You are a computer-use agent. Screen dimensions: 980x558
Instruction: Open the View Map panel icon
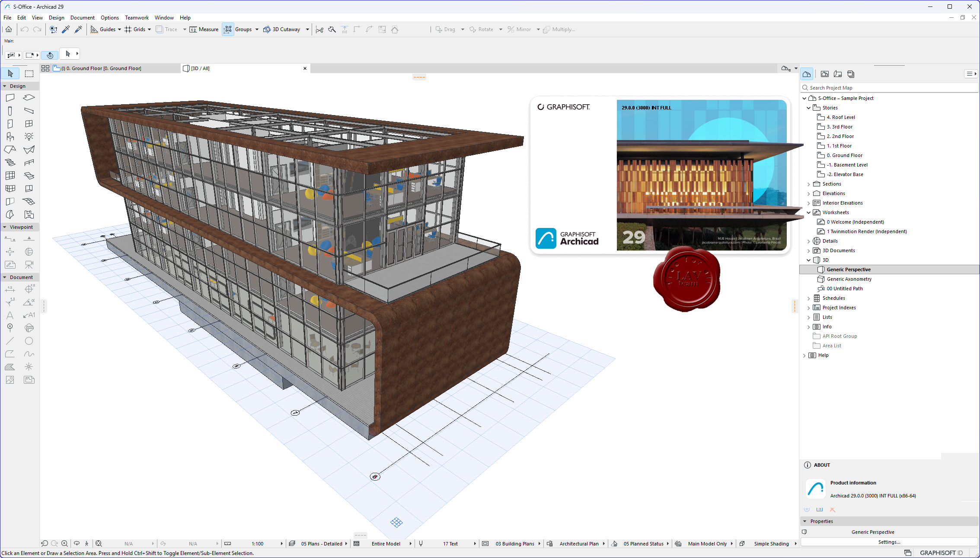point(825,74)
